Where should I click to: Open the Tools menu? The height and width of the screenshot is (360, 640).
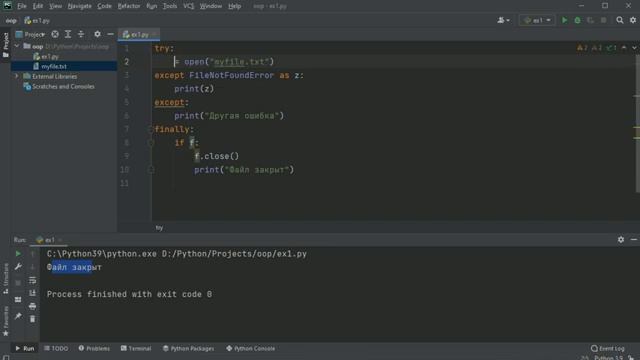point(170,6)
